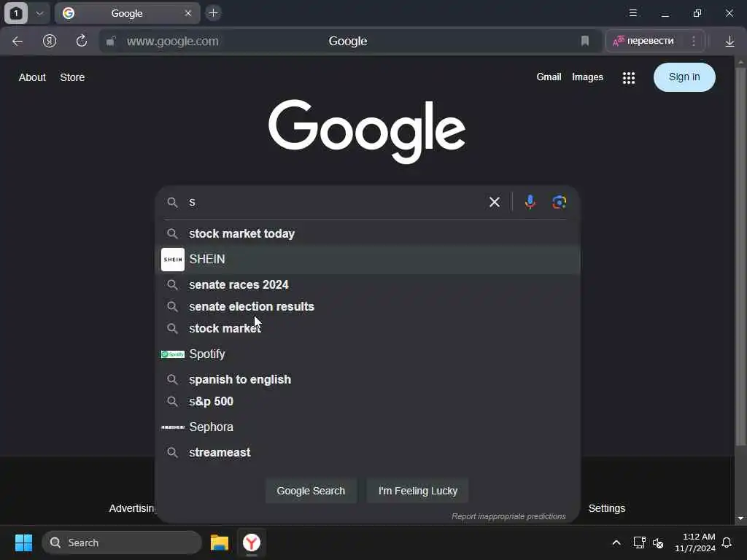Click the scrollbar down arrow
Screen dimensions: 747x560
pos(740,518)
